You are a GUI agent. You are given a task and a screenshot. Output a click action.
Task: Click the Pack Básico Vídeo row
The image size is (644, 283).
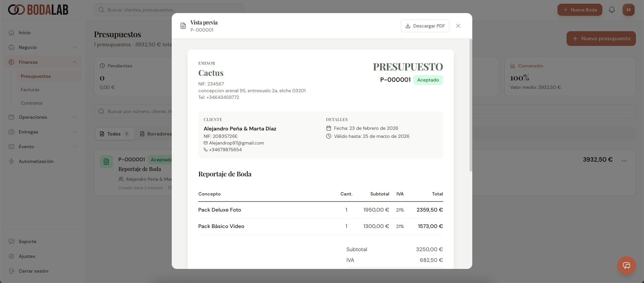click(321, 226)
